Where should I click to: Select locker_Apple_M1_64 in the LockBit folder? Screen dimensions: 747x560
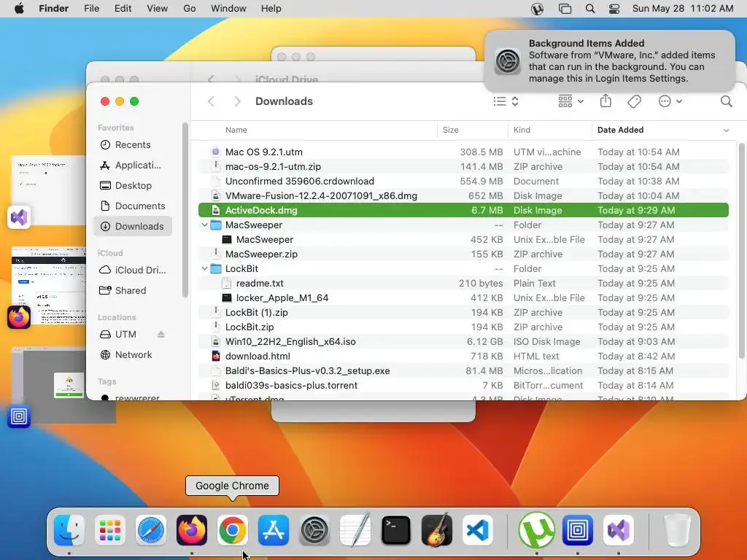point(463,297)
